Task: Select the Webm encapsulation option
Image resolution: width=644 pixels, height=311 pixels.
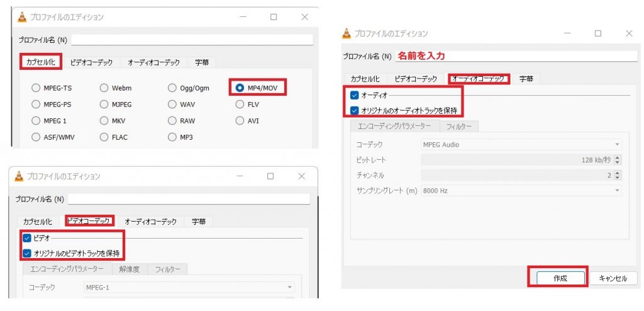Action: [x=104, y=88]
